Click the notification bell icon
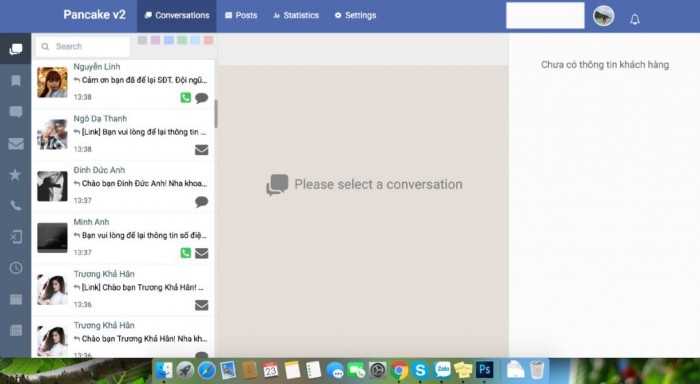The height and width of the screenshot is (384, 700). (635, 19)
